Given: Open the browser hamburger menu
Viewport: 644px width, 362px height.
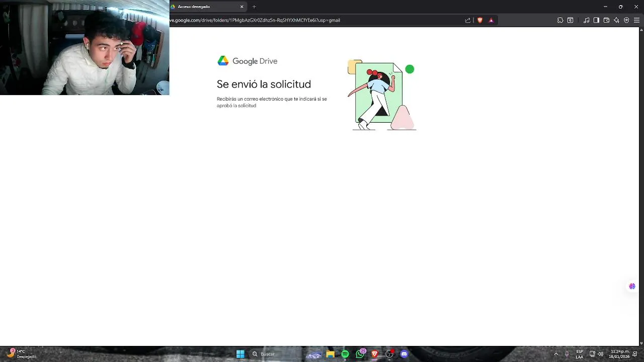Looking at the screenshot, I should pos(636,20).
